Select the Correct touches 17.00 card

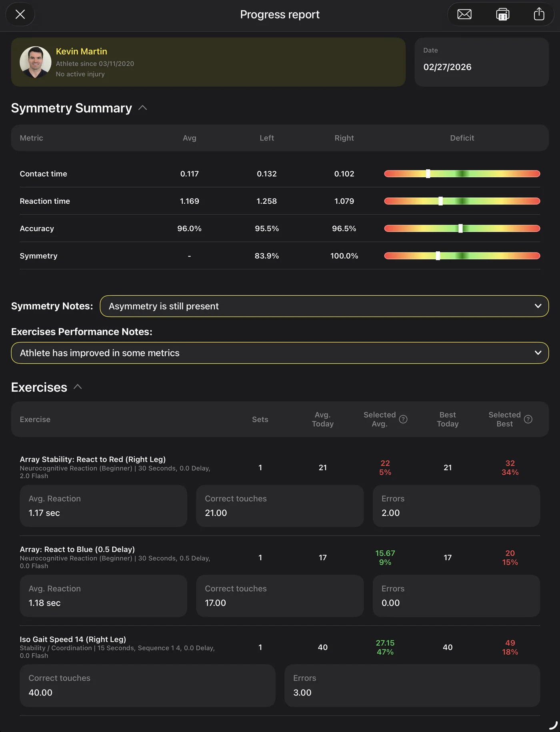pyautogui.click(x=280, y=596)
